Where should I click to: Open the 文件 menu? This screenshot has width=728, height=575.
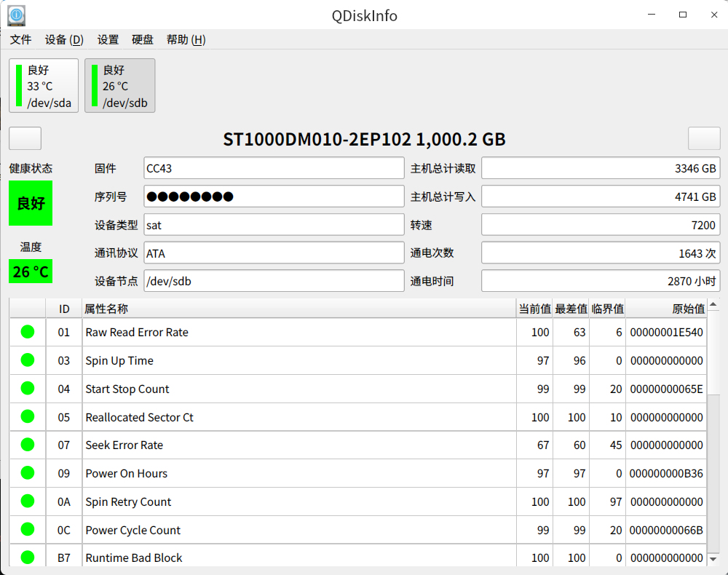point(20,40)
